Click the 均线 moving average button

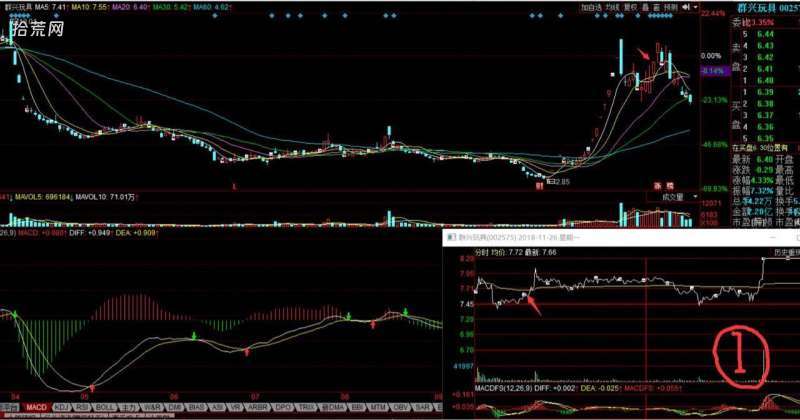(612, 8)
